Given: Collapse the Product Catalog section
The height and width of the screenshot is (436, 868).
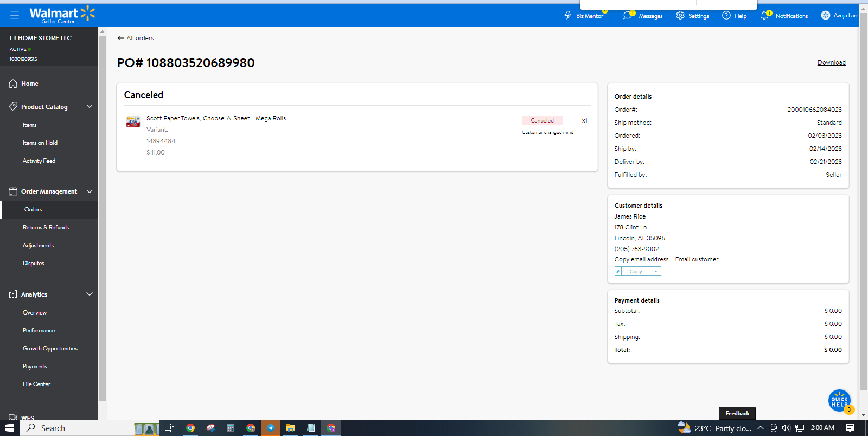Looking at the screenshot, I should click(90, 106).
